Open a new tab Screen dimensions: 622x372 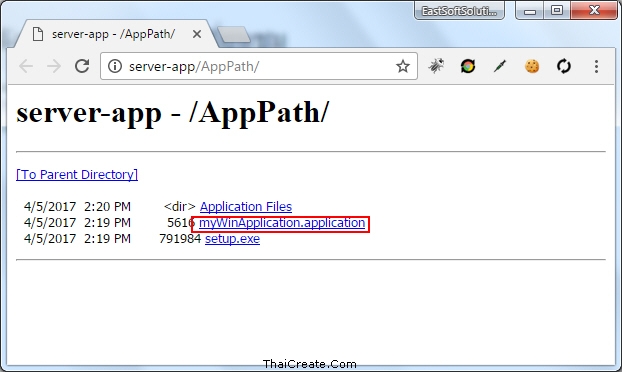pyautogui.click(x=234, y=35)
